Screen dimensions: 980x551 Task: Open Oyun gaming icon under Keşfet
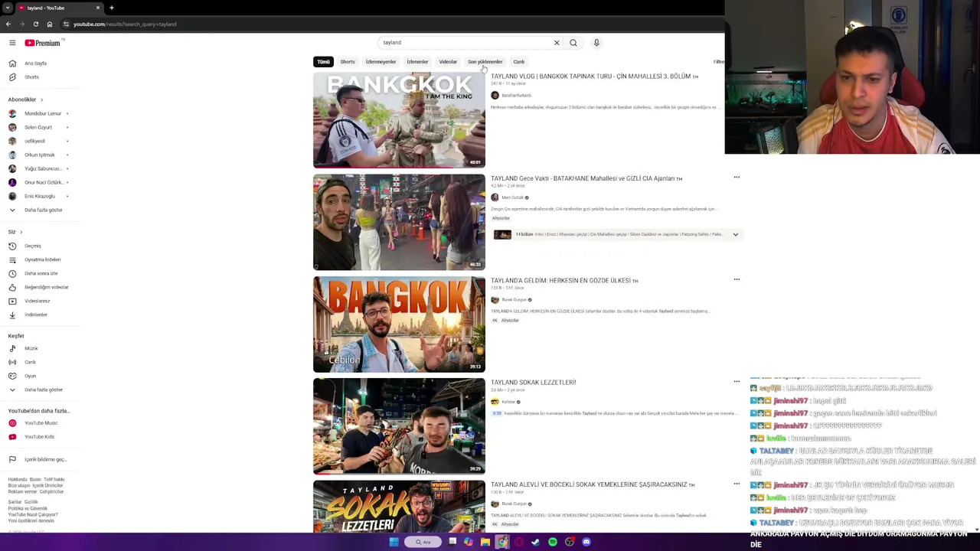click(12, 376)
